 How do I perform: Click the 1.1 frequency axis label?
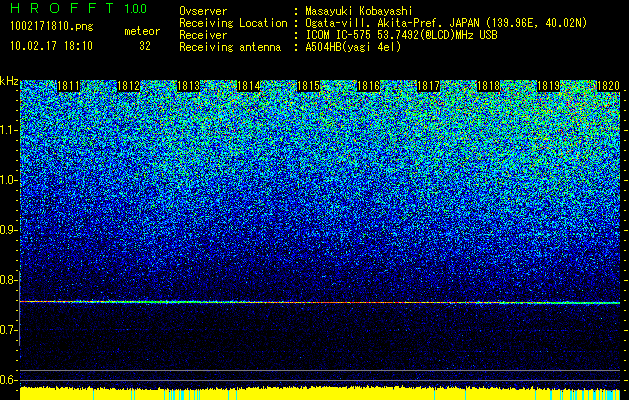(9, 130)
